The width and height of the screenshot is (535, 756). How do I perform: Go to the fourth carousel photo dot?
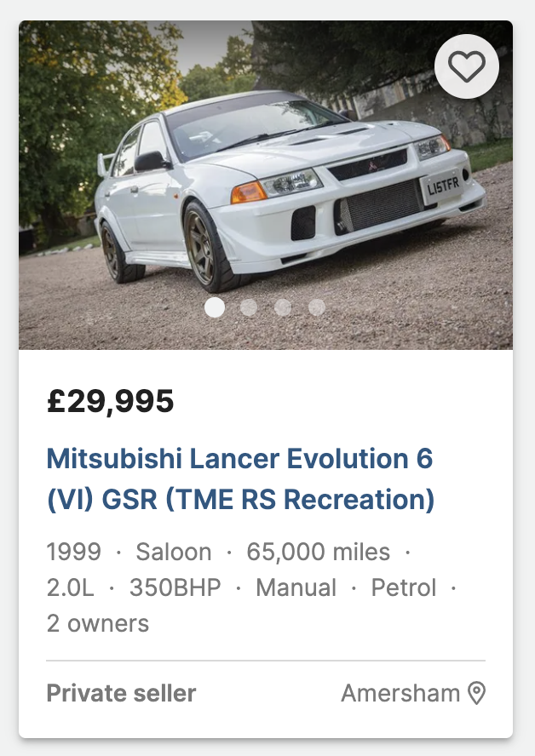pos(317,307)
